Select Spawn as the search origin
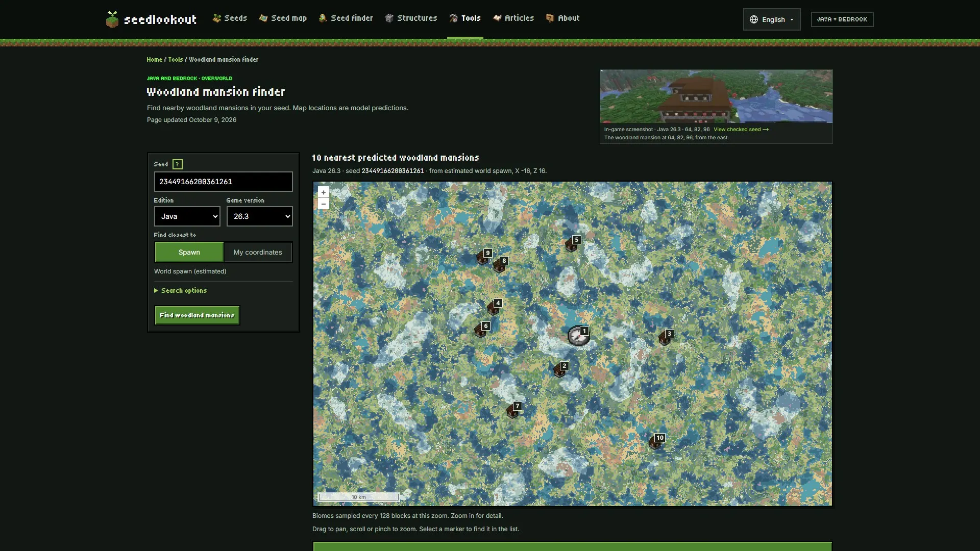This screenshot has width=980, height=551. [189, 252]
